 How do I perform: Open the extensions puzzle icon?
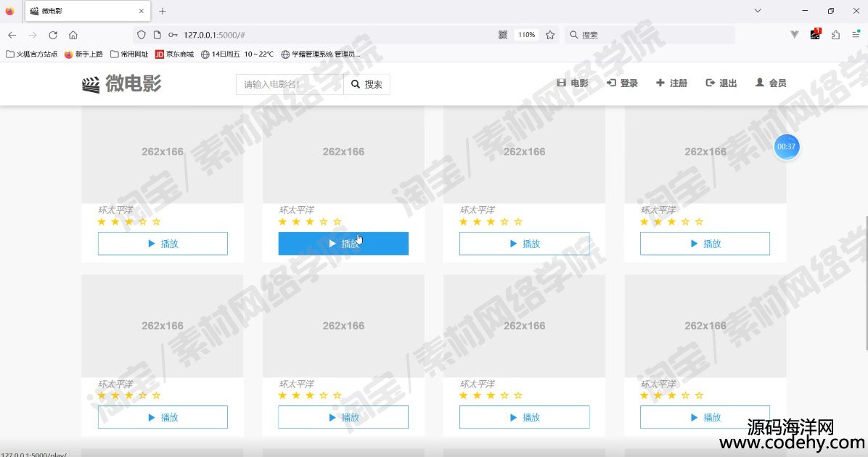tap(835, 35)
